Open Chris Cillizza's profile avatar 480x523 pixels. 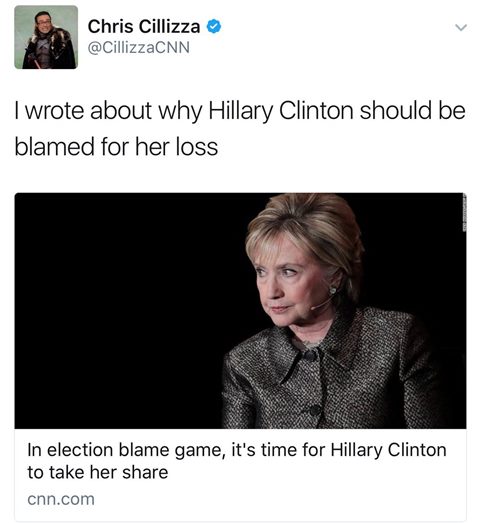pos(46,37)
